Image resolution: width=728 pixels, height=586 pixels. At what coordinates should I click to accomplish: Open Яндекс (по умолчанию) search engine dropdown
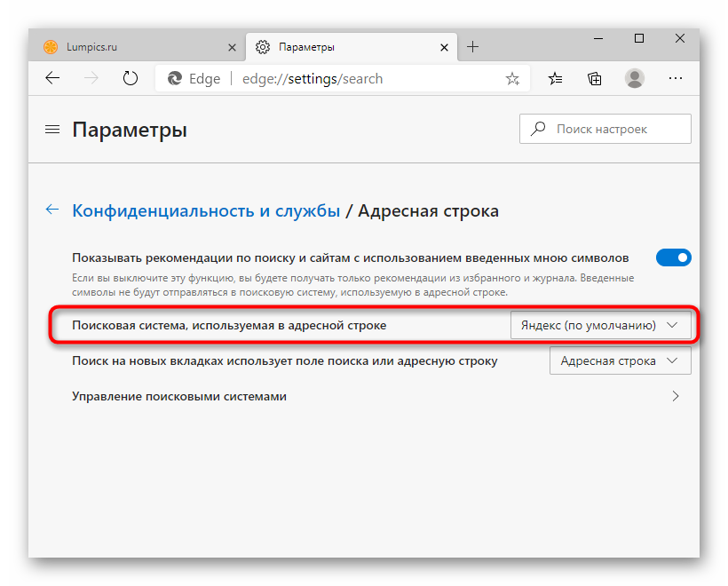click(x=600, y=325)
